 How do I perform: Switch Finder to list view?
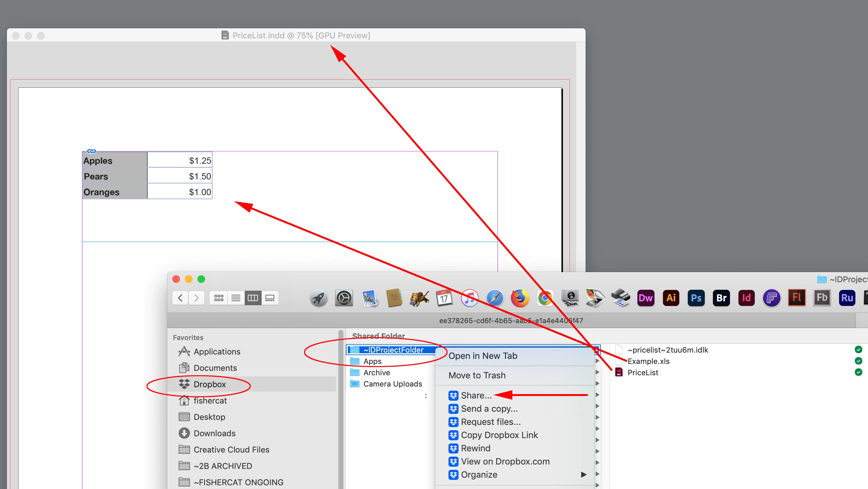click(x=236, y=298)
